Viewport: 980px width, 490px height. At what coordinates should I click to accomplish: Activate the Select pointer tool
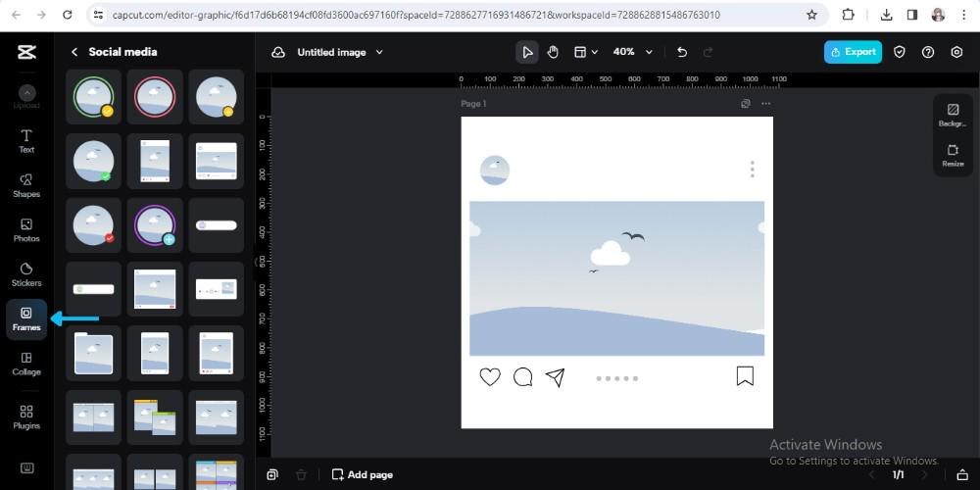coord(527,52)
